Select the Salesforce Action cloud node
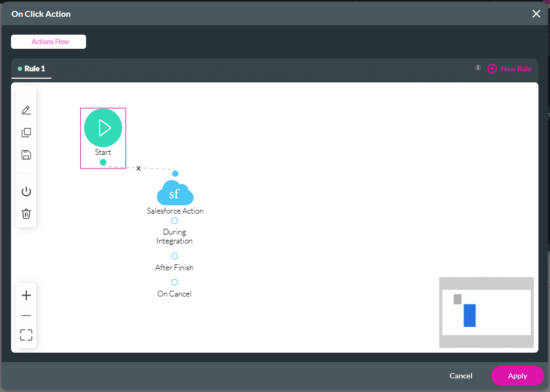The height and width of the screenshot is (392, 550). [x=175, y=193]
